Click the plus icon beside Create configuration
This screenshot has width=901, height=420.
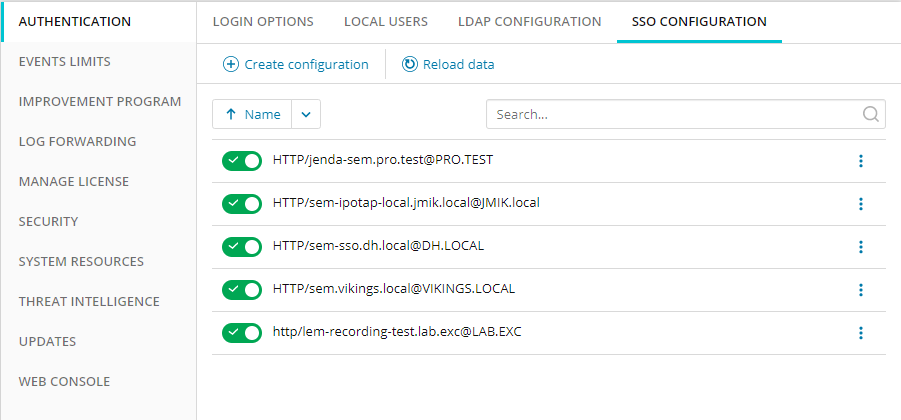(x=230, y=64)
